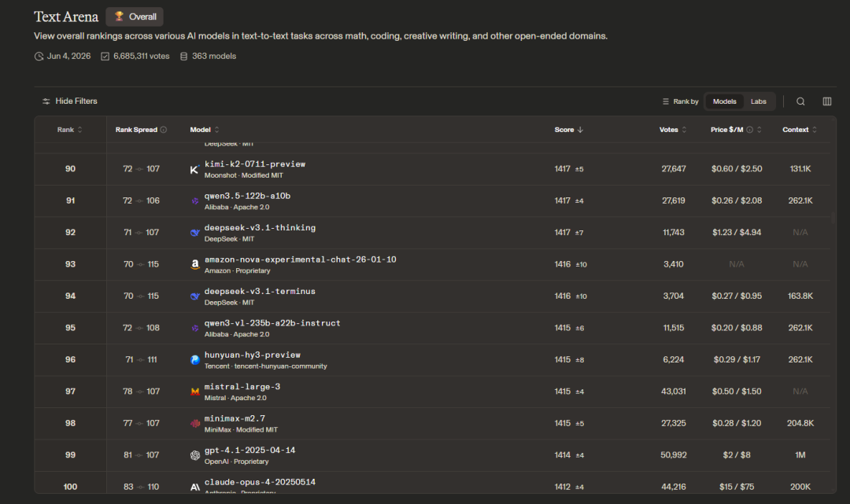Viewport: 850px width, 504px height.
Task: Open gpt-4.1-2025-04-14 model link
Action: [250, 451]
